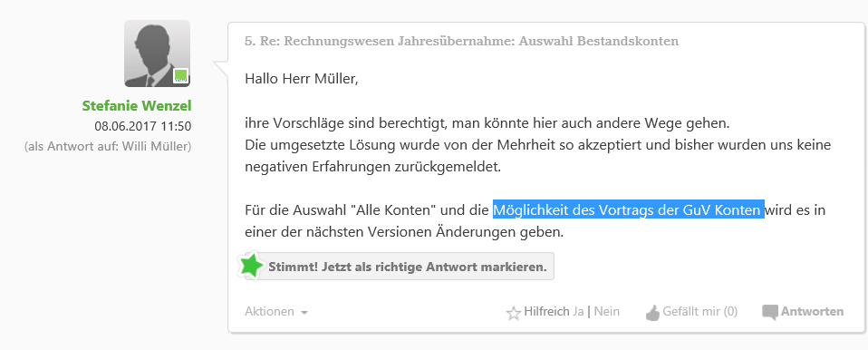
Task: Click Stefanie Wenzel's avatar picture
Action: tap(158, 53)
